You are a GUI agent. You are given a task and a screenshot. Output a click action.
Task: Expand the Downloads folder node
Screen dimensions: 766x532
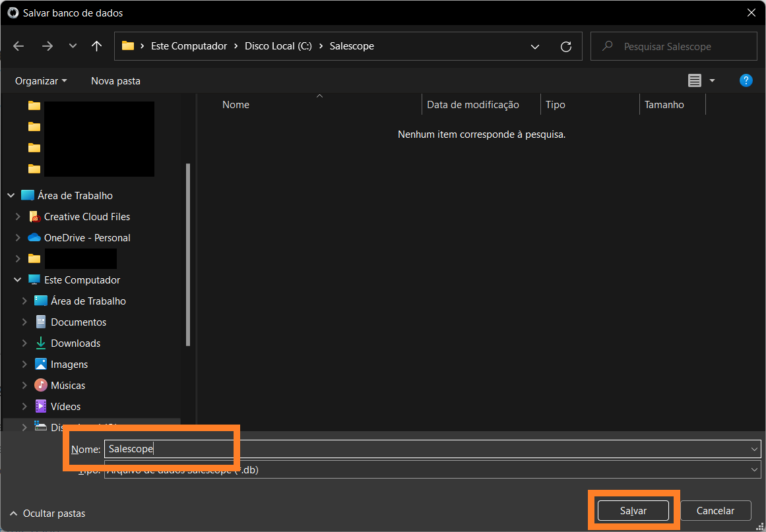tap(24, 343)
